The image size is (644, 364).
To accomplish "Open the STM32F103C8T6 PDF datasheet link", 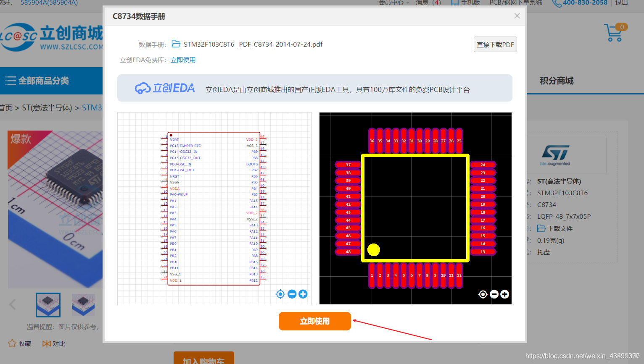I will coord(253,44).
